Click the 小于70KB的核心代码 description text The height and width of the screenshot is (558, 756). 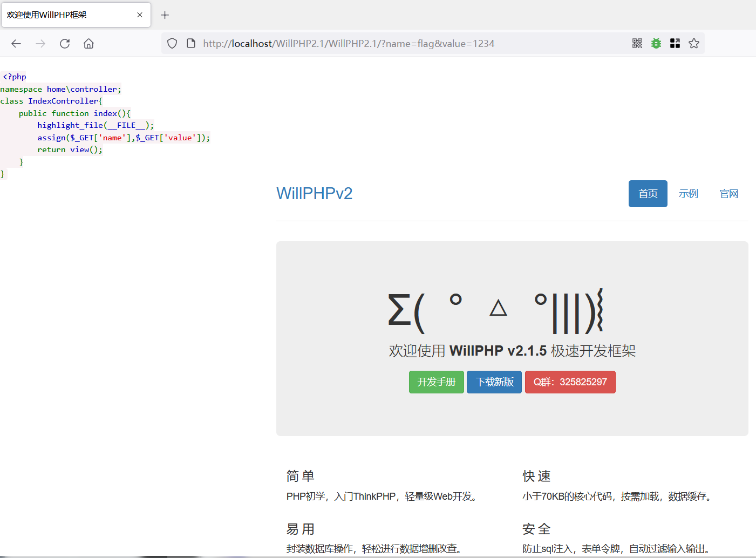click(x=619, y=496)
